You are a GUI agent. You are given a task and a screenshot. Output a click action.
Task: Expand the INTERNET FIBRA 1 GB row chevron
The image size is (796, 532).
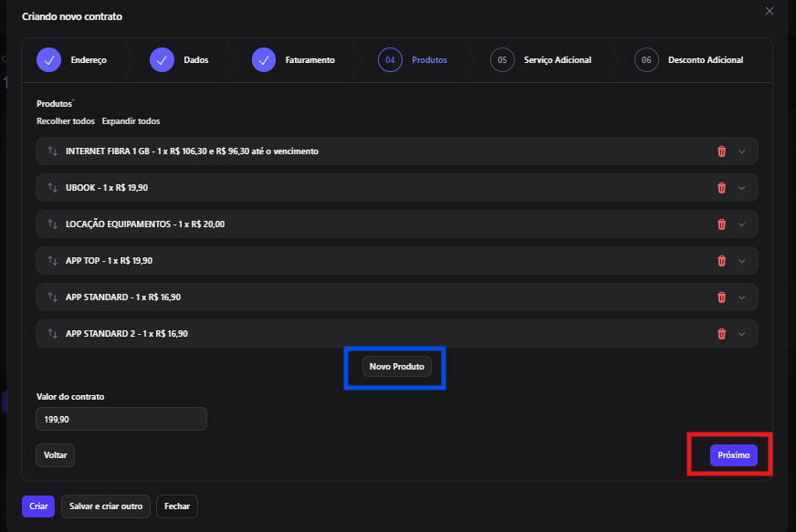741,151
